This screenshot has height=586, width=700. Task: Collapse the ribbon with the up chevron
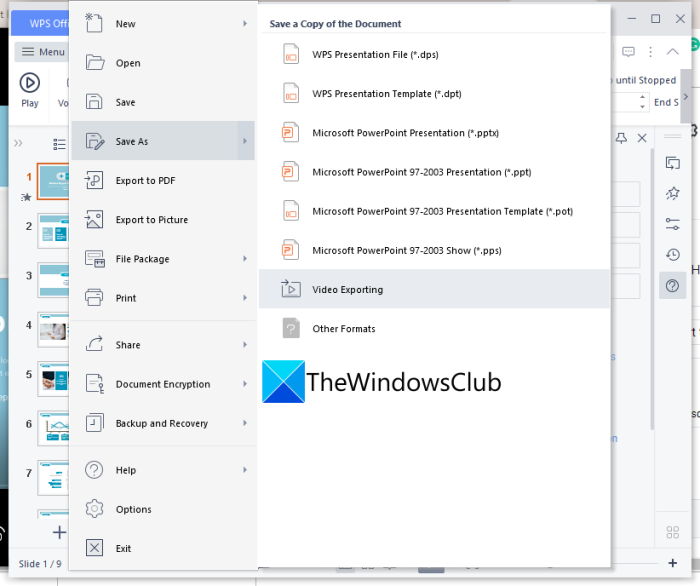(x=672, y=52)
